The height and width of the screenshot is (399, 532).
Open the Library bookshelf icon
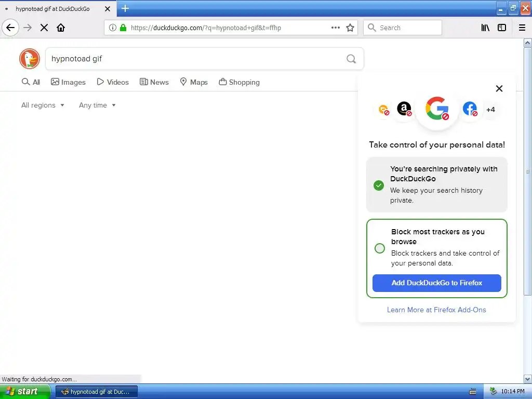[x=486, y=28]
